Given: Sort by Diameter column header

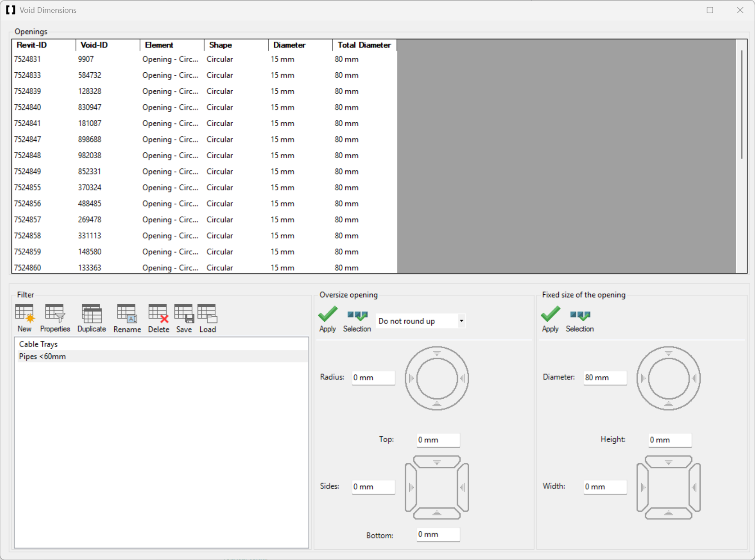Looking at the screenshot, I should point(300,45).
